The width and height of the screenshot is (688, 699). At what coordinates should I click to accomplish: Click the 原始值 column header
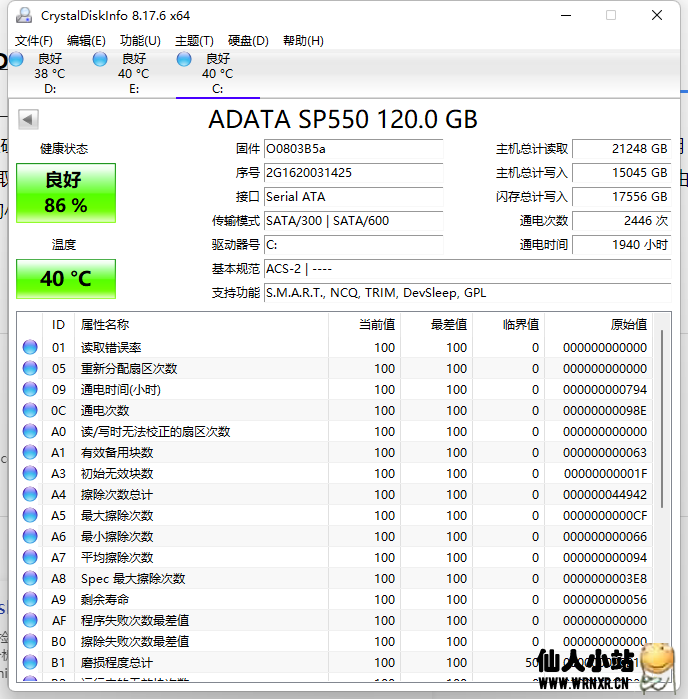tap(599, 325)
